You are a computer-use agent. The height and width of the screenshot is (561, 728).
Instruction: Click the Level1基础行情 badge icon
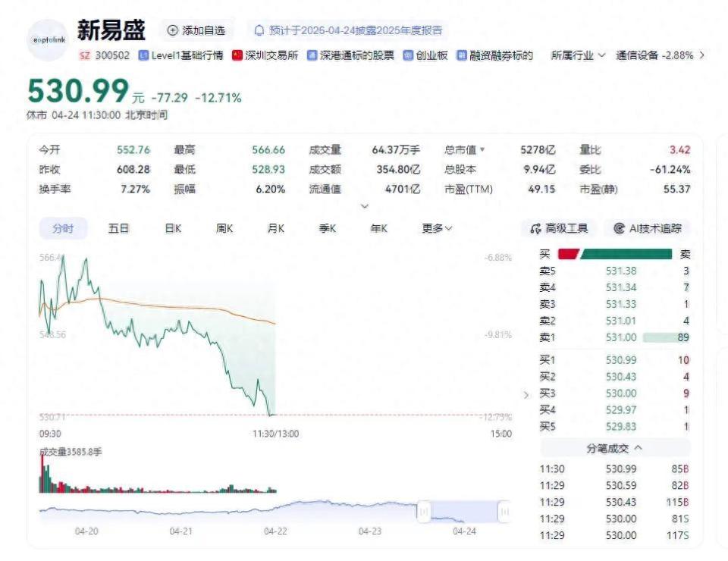143,55
